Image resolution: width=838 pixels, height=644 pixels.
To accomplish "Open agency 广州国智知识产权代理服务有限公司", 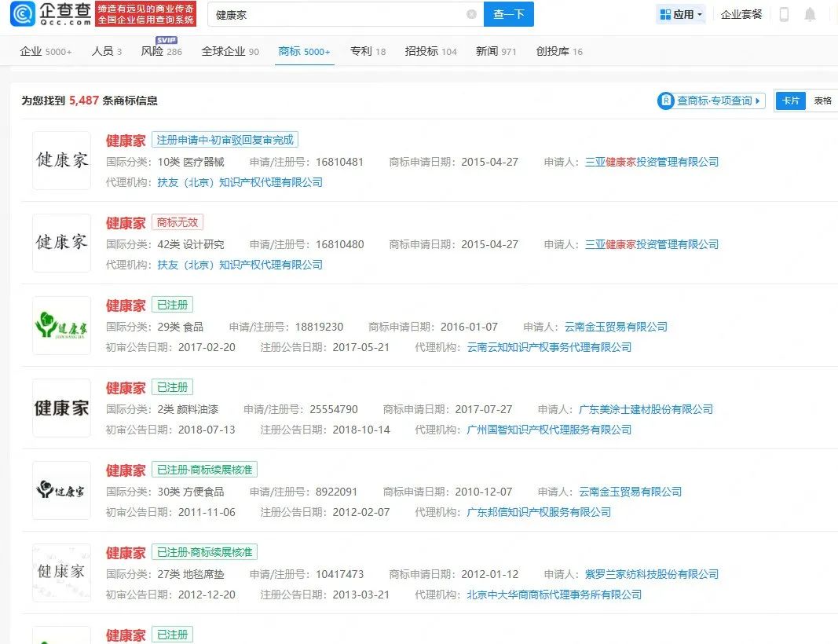I will click(549, 430).
